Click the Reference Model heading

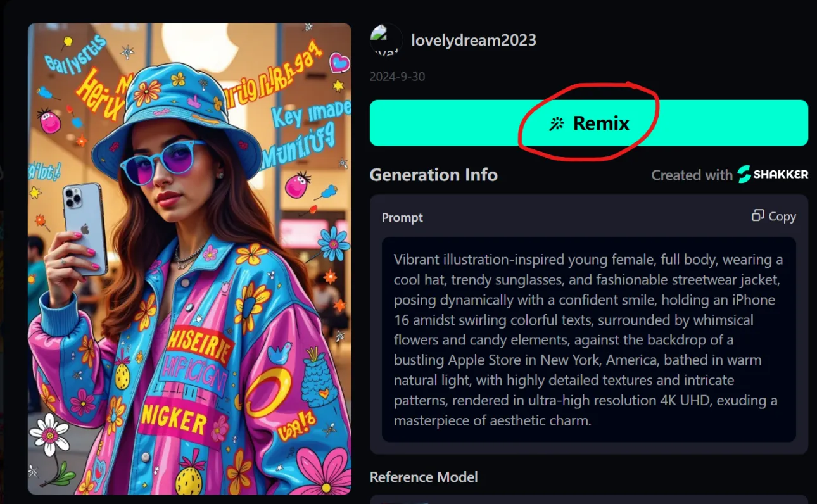tap(423, 477)
